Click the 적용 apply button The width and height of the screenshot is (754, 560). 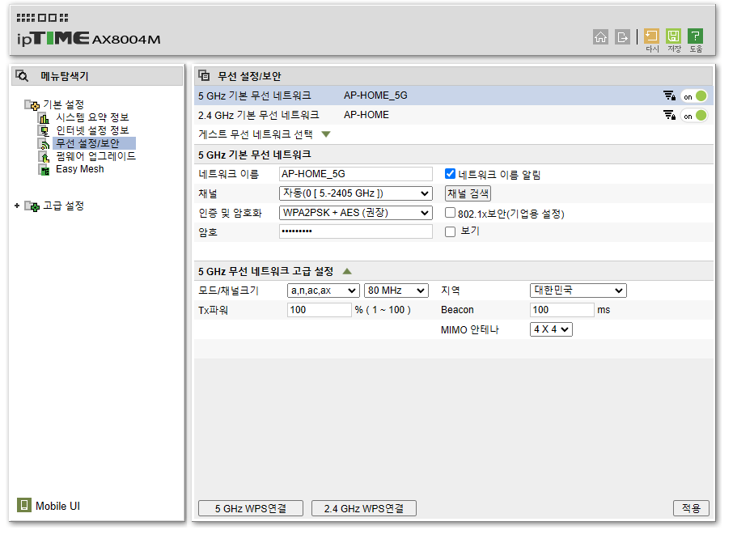pyautogui.click(x=691, y=508)
